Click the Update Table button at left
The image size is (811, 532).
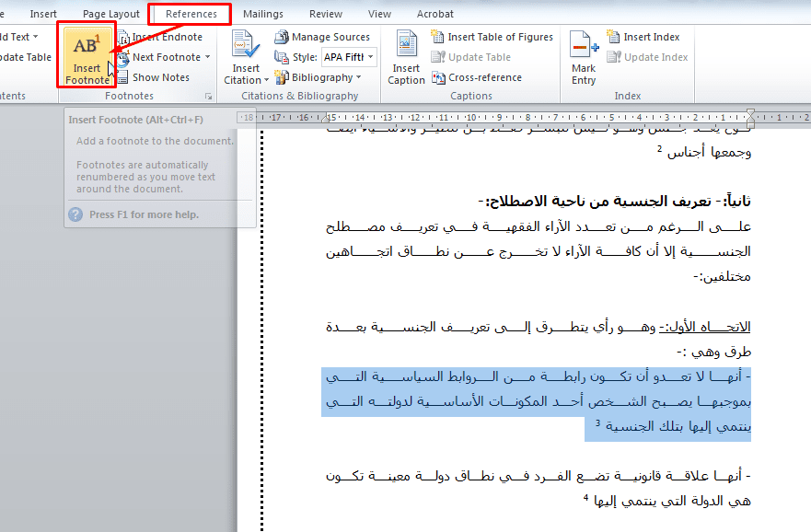[x=26, y=57]
